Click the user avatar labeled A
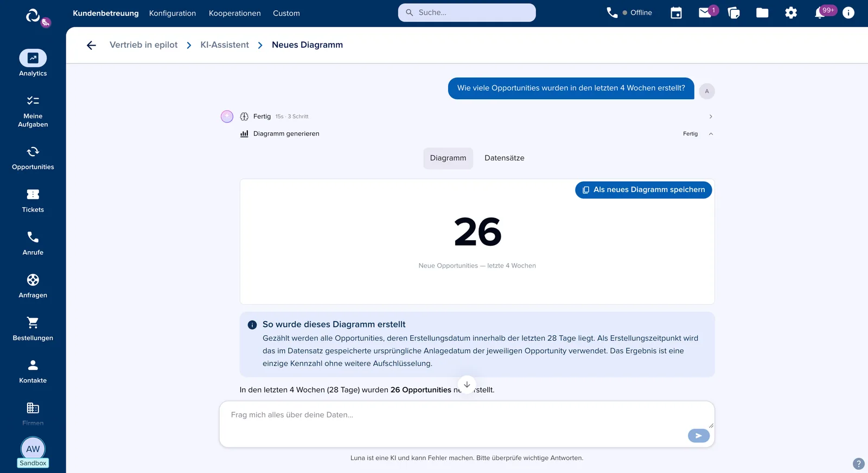Viewport: 868px width, 473px height. tap(707, 91)
